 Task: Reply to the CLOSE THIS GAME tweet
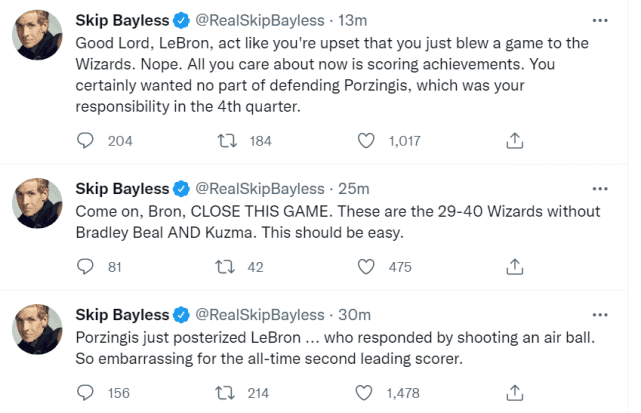[86, 266]
